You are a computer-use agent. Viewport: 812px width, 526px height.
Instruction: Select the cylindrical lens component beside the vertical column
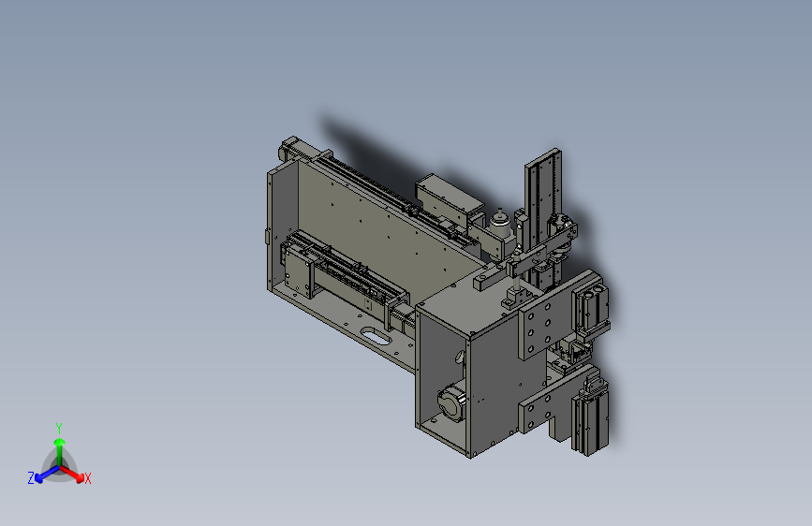(501, 226)
